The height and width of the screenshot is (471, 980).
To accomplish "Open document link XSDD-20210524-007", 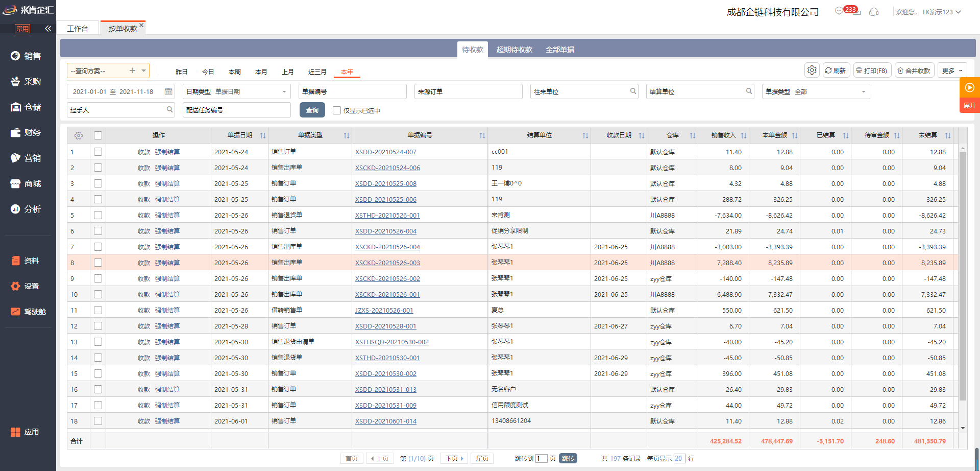I will click(x=385, y=152).
